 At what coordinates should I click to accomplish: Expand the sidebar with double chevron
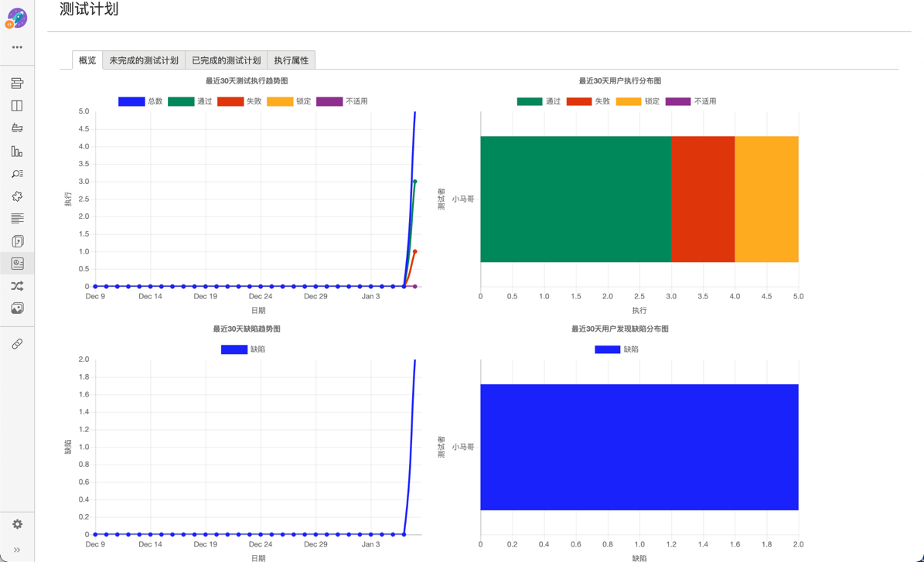click(x=17, y=550)
